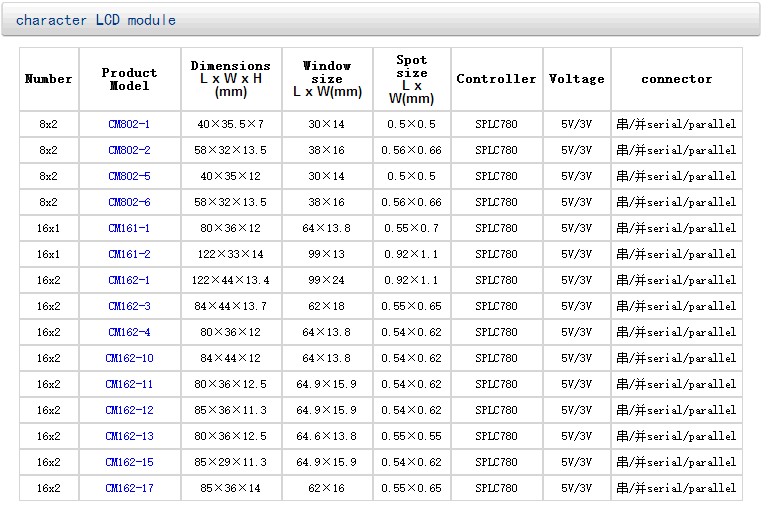Click the CM161-2 model link
Image resolution: width=771 pixels, height=509 pixels.
[x=129, y=254]
